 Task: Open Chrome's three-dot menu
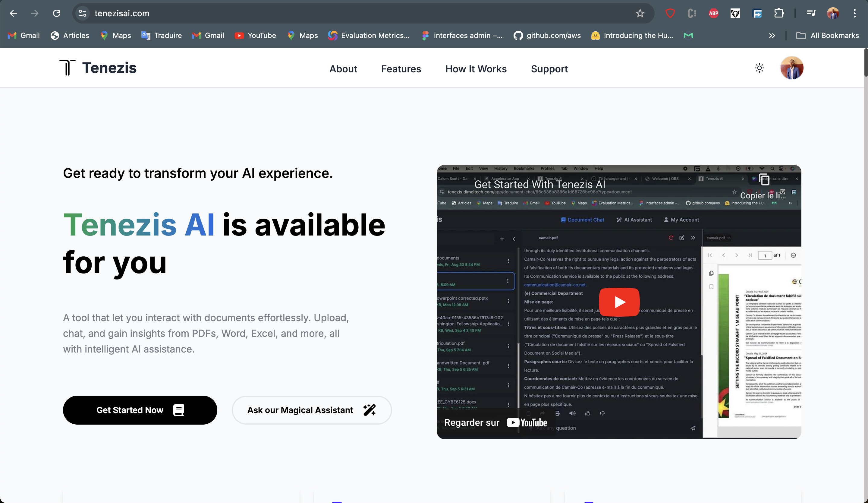click(x=854, y=14)
